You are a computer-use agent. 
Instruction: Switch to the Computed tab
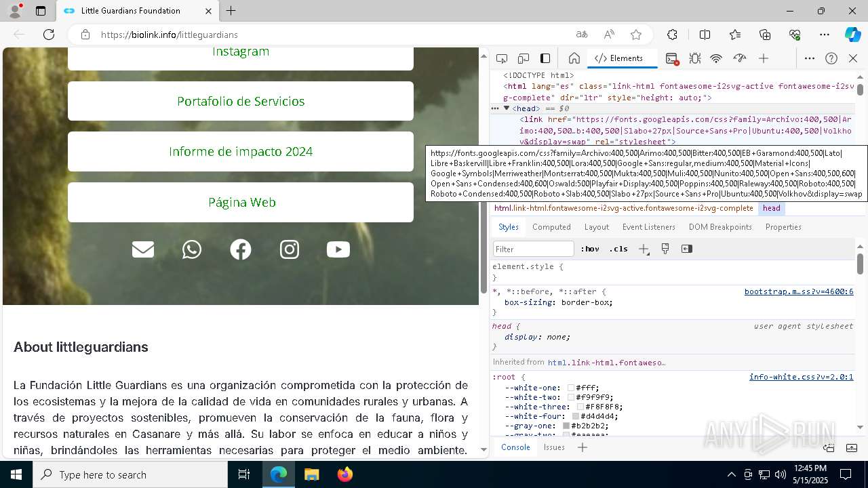click(551, 227)
